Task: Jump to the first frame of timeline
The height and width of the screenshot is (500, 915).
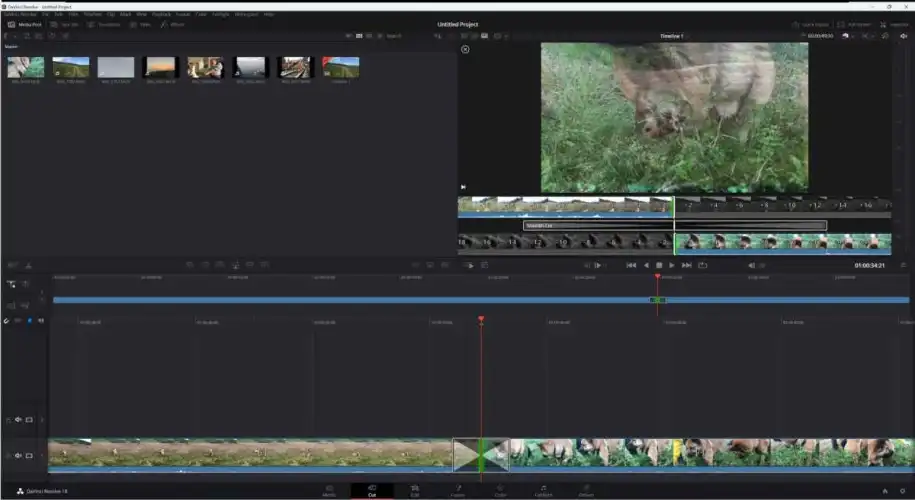Action: click(x=631, y=265)
